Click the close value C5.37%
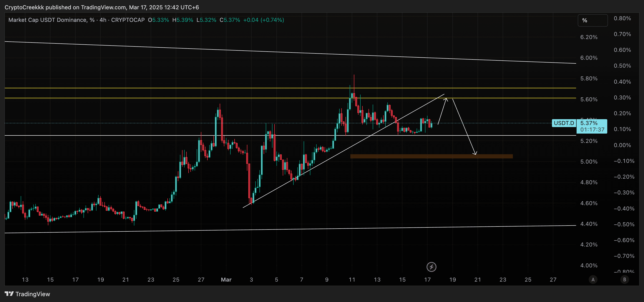The width and height of the screenshot is (644, 302). click(230, 20)
